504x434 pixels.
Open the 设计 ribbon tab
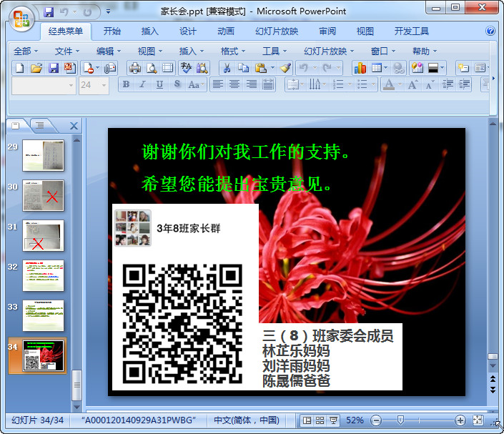click(188, 31)
